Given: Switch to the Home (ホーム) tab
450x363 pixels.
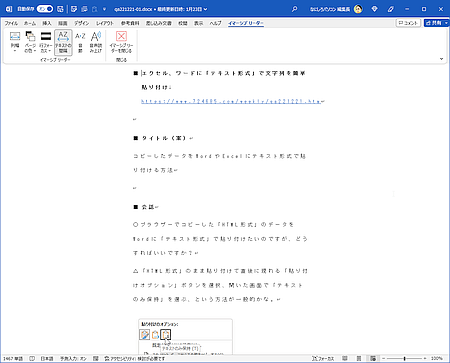Looking at the screenshot, I should (30, 23).
